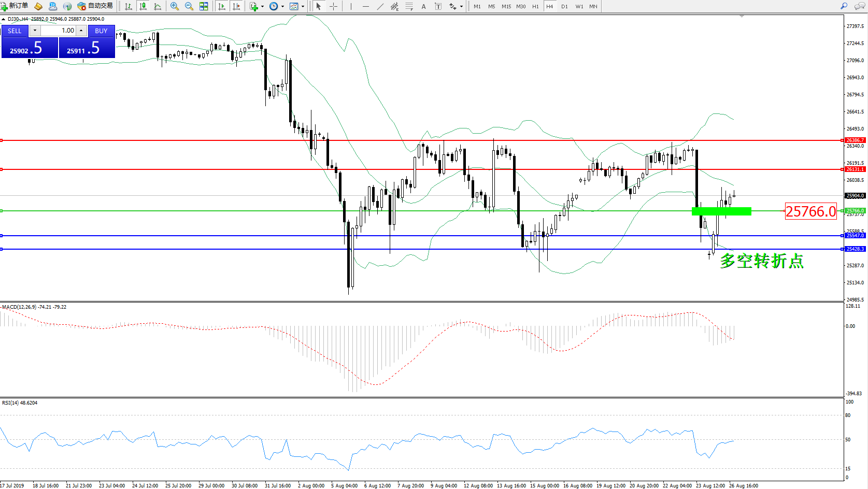The height and width of the screenshot is (489, 868).
Task: Click the lot volume field showing 1.00
Action: click(59, 31)
